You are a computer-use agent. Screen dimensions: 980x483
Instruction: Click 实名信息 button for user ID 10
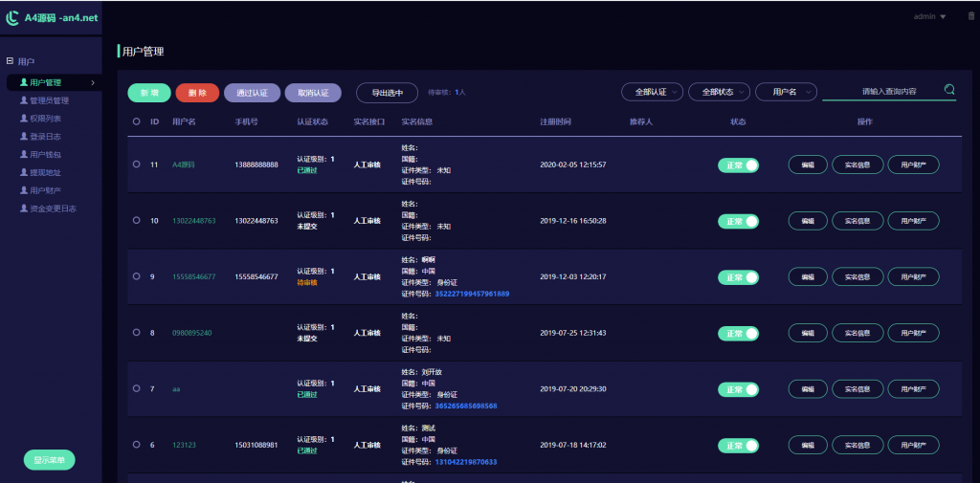(x=857, y=221)
